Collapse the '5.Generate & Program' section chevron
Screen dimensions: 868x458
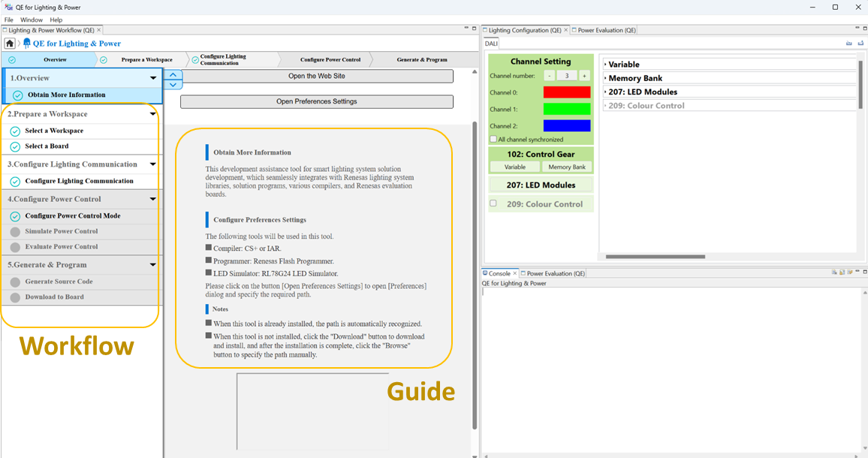(x=153, y=264)
